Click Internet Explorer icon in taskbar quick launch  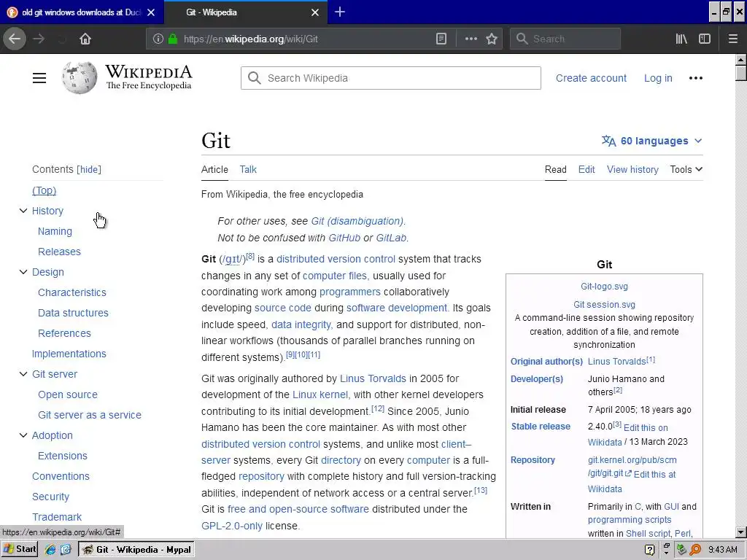coord(50,550)
